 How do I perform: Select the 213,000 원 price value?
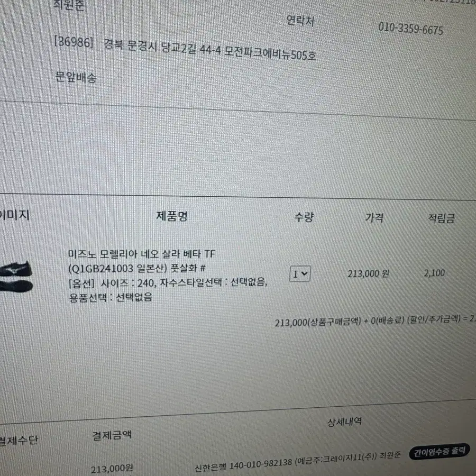coord(368,274)
